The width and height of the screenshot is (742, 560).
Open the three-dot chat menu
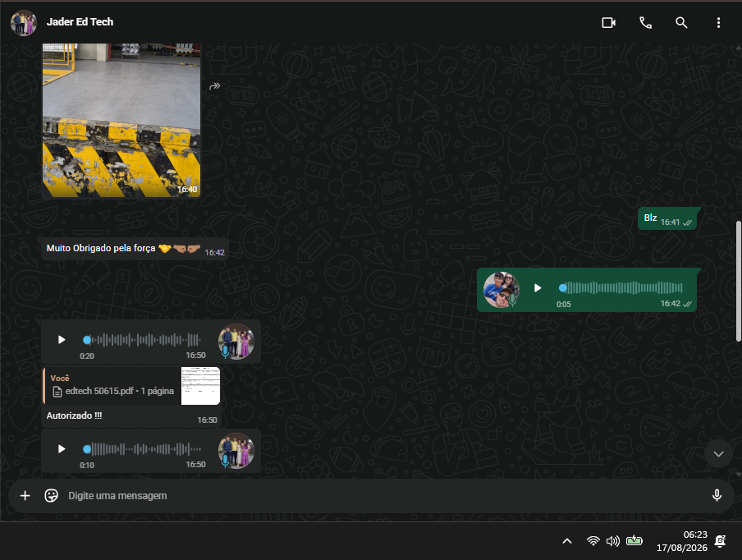(718, 22)
